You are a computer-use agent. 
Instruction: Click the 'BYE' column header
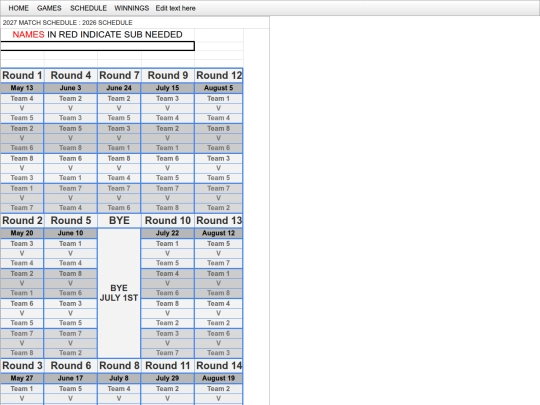119,220
